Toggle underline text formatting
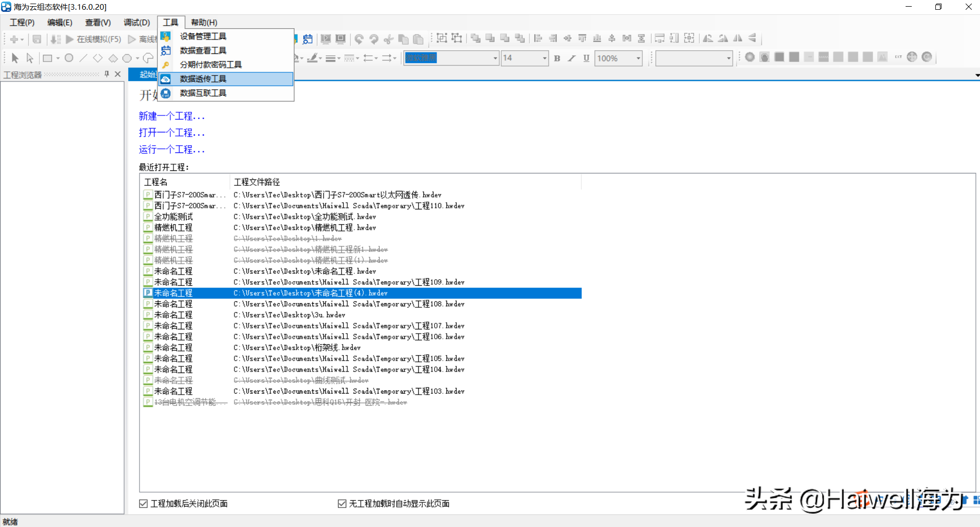 pyautogui.click(x=586, y=58)
